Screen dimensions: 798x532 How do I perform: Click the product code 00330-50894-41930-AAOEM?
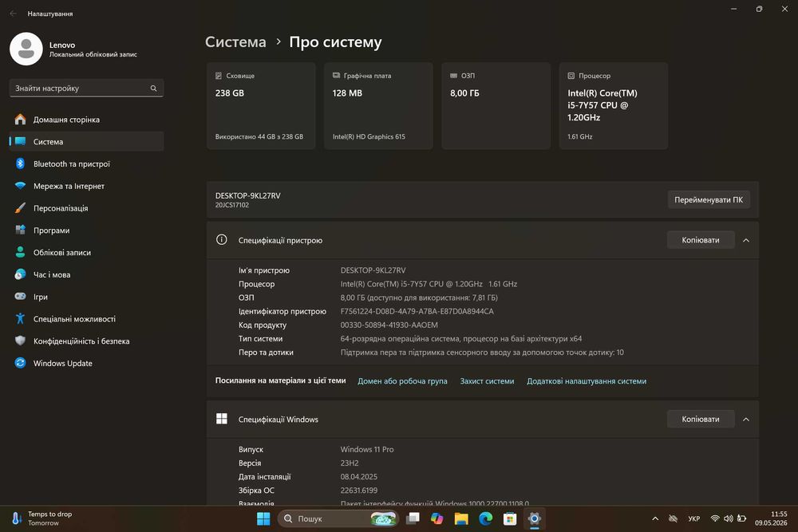(x=389, y=325)
